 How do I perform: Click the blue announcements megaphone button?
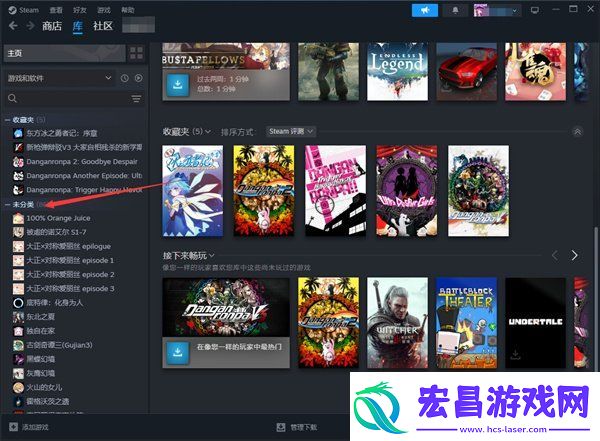click(425, 10)
